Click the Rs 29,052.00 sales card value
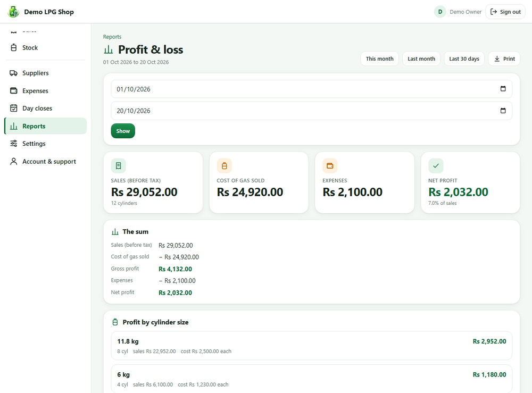 (144, 192)
